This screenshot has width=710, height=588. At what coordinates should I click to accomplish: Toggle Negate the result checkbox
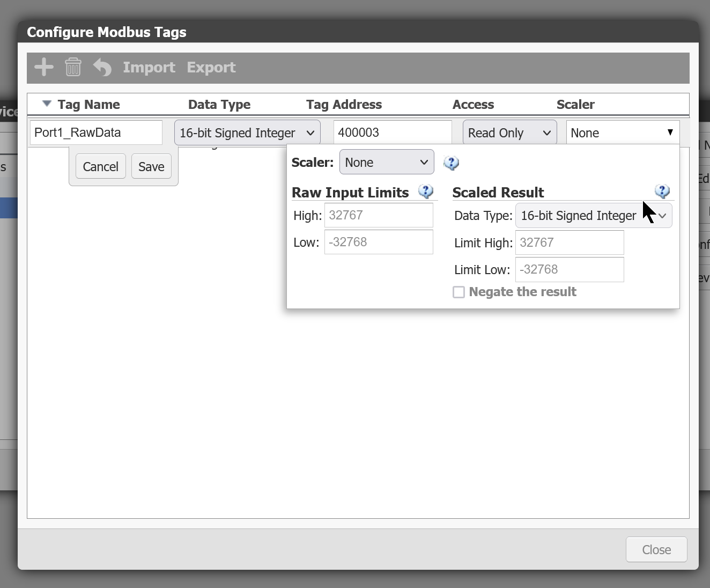[458, 292]
